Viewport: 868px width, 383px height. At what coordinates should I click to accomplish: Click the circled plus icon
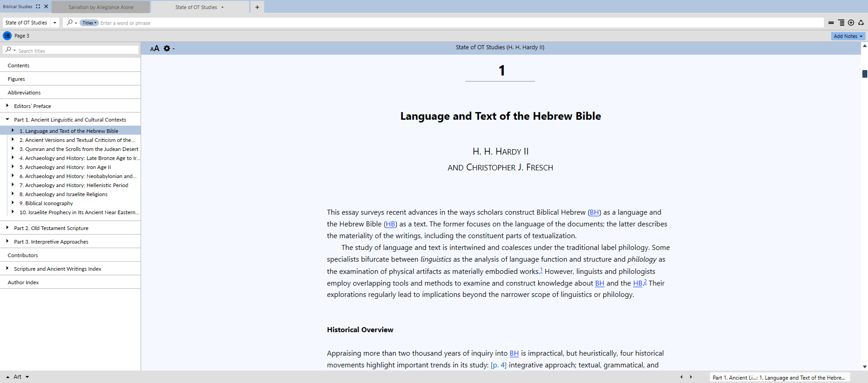(851, 23)
